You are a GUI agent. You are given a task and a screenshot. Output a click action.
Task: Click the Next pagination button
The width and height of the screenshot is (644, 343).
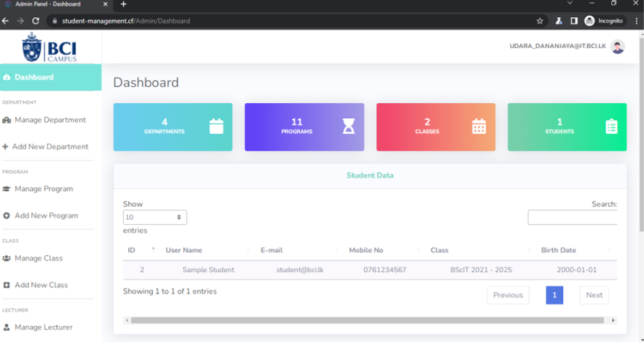click(594, 295)
